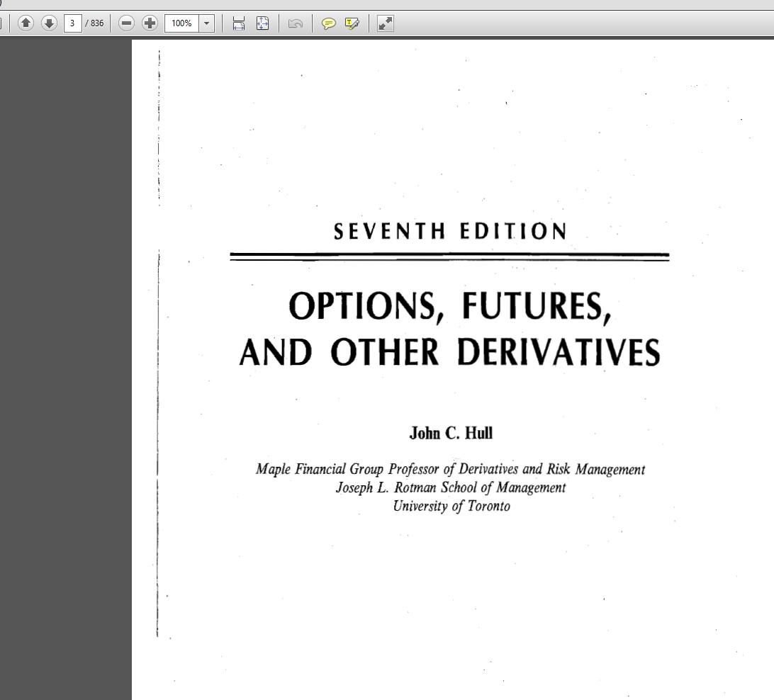Click the 'SEVENTH EDITION' heading
This screenshot has width=774, height=700.
(450, 232)
